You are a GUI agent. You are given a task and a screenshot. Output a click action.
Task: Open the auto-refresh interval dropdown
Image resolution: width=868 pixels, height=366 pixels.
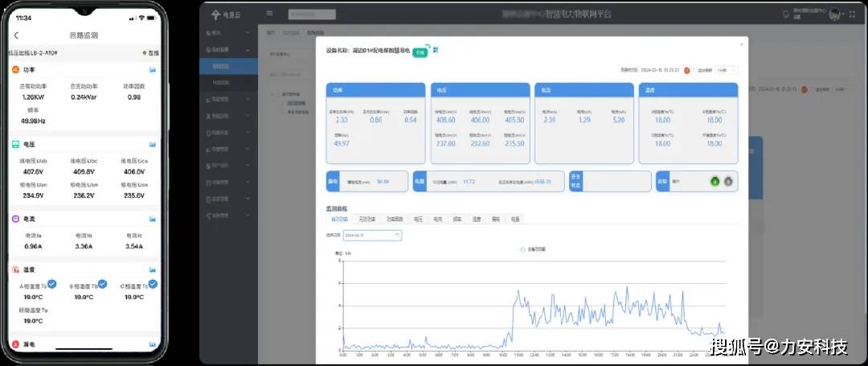[x=723, y=71]
